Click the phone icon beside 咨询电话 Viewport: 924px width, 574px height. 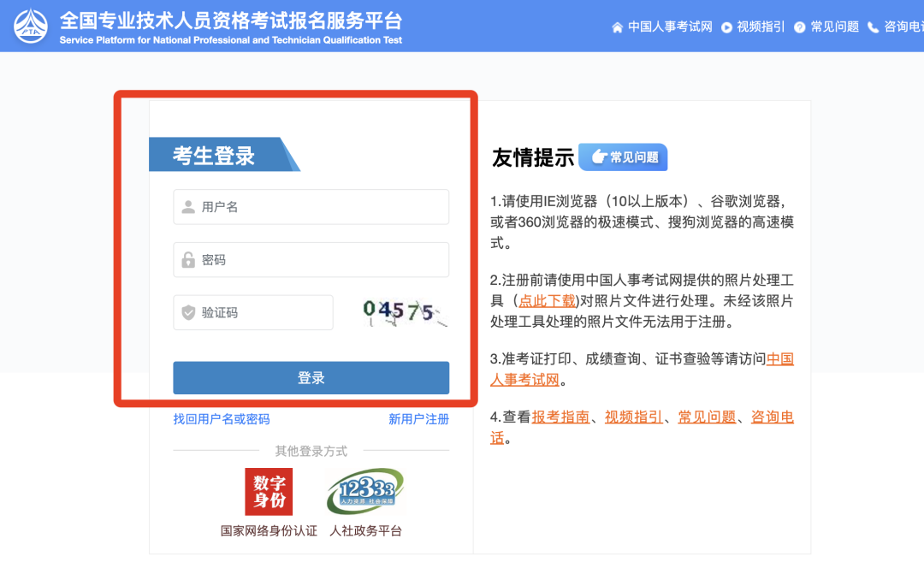coord(872,27)
